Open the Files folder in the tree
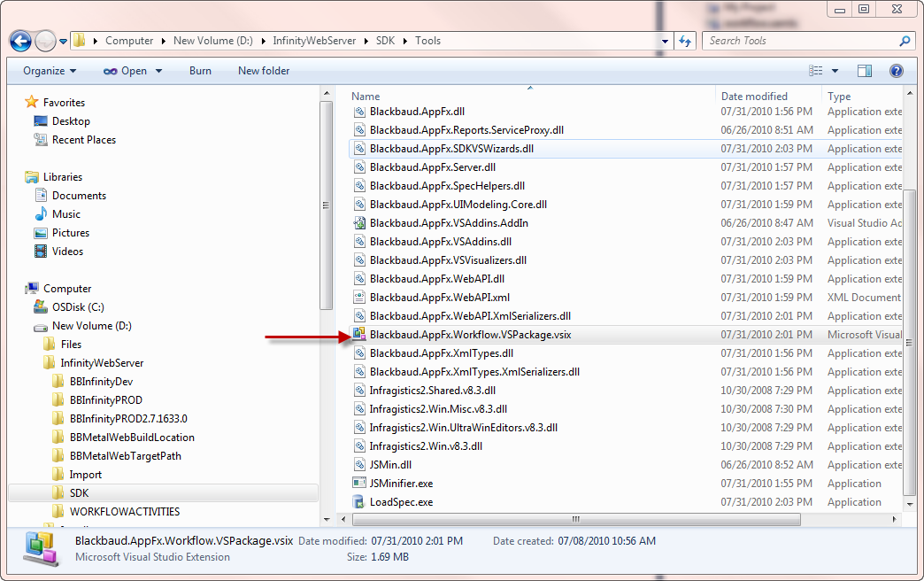The width and height of the screenshot is (924, 581). click(71, 345)
